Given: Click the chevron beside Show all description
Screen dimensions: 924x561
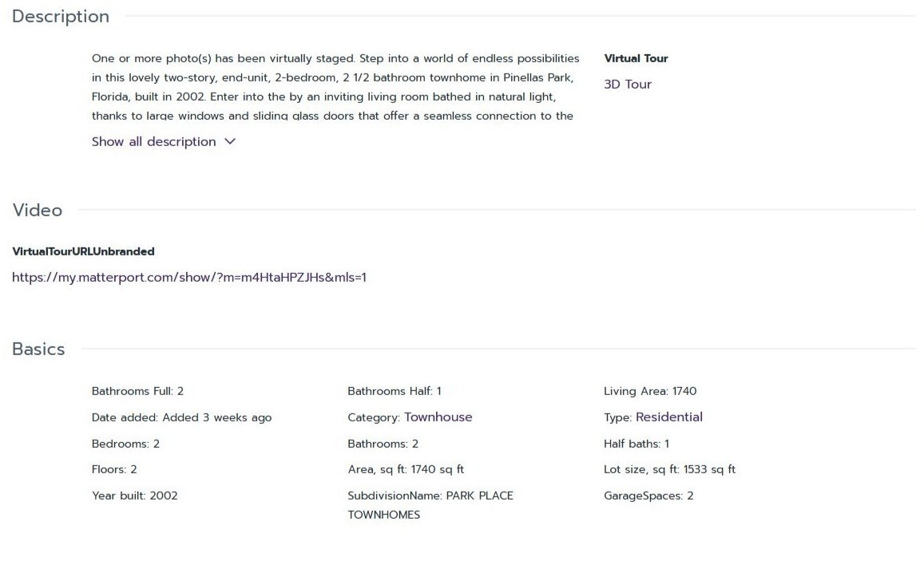Looking at the screenshot, I should click(230, 142).
